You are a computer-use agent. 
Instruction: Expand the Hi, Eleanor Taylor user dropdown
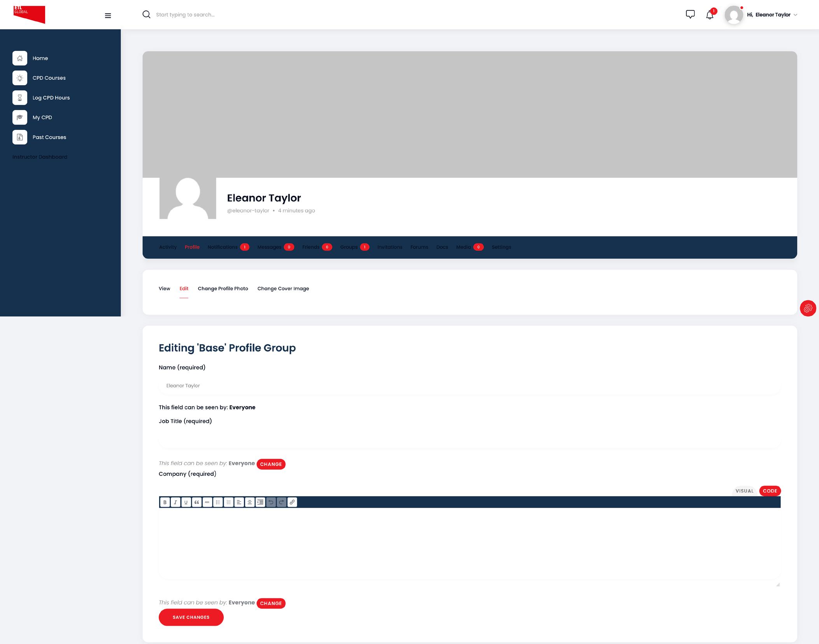[772, 15]
